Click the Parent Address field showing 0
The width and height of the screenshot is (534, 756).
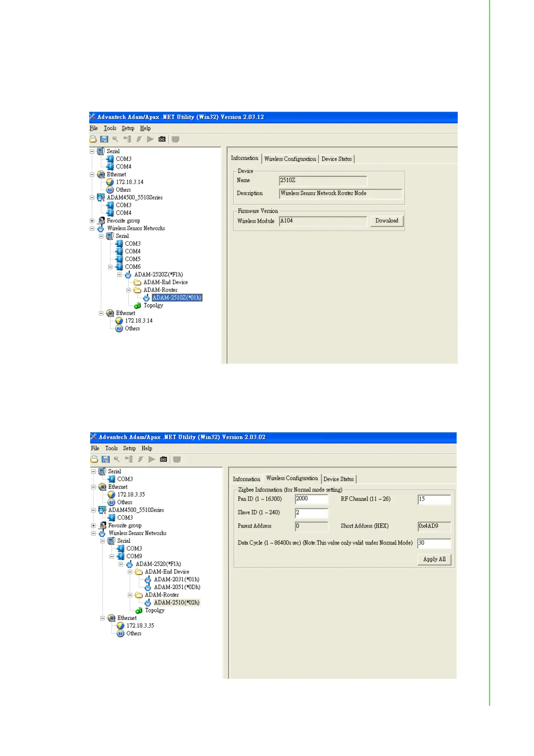coord(311,526)
